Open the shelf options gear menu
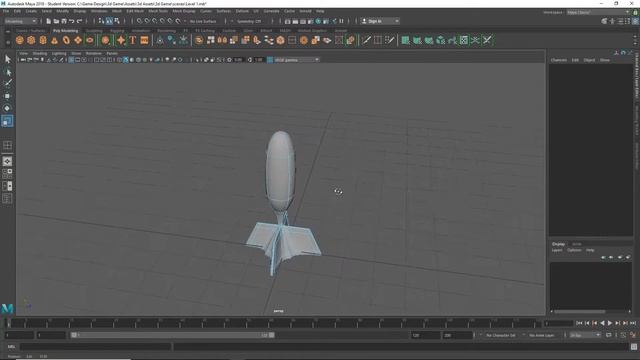 pos(8,42)
